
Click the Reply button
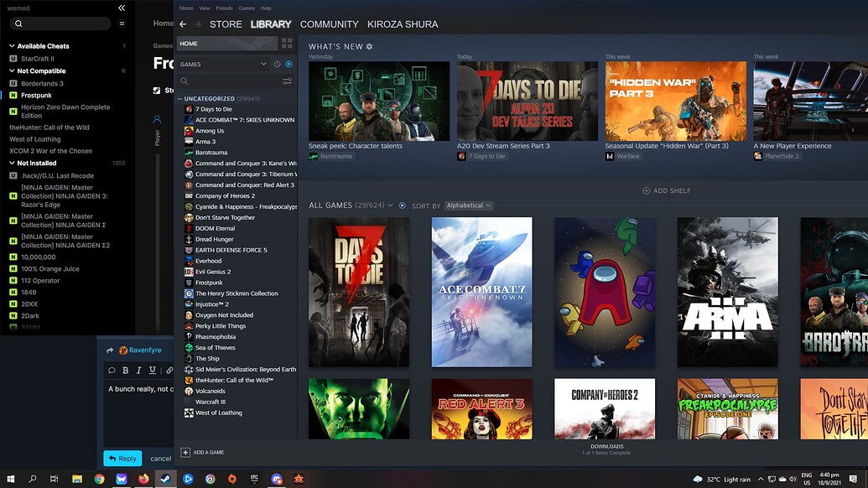tap(122, 458)
